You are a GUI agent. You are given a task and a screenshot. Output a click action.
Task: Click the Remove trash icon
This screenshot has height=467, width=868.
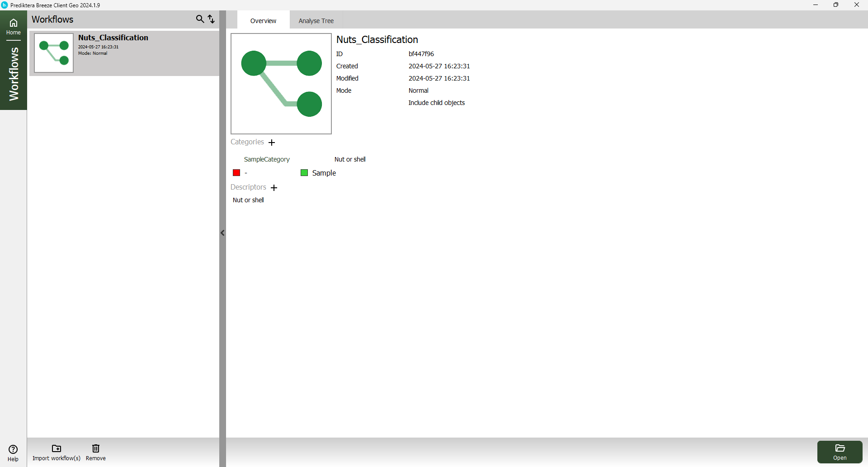click(96, 448)
